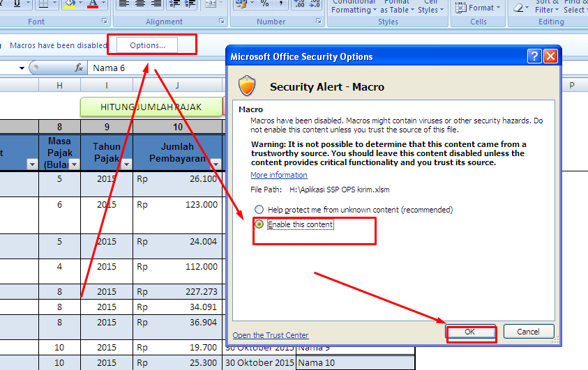Image resolution: width=588 pixels, height=370 pixels.
Task: Apply comma style number format
Action: (x=281, y=3)
